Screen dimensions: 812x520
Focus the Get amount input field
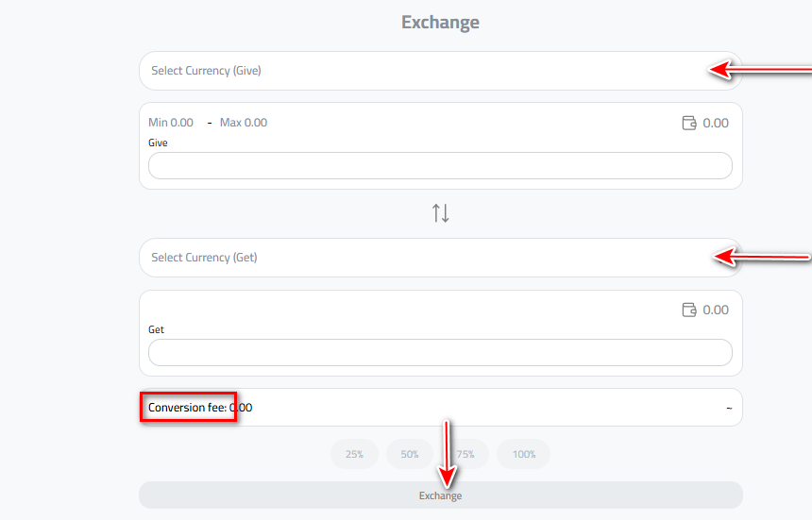pyautogui.click(x=440, y=353)
